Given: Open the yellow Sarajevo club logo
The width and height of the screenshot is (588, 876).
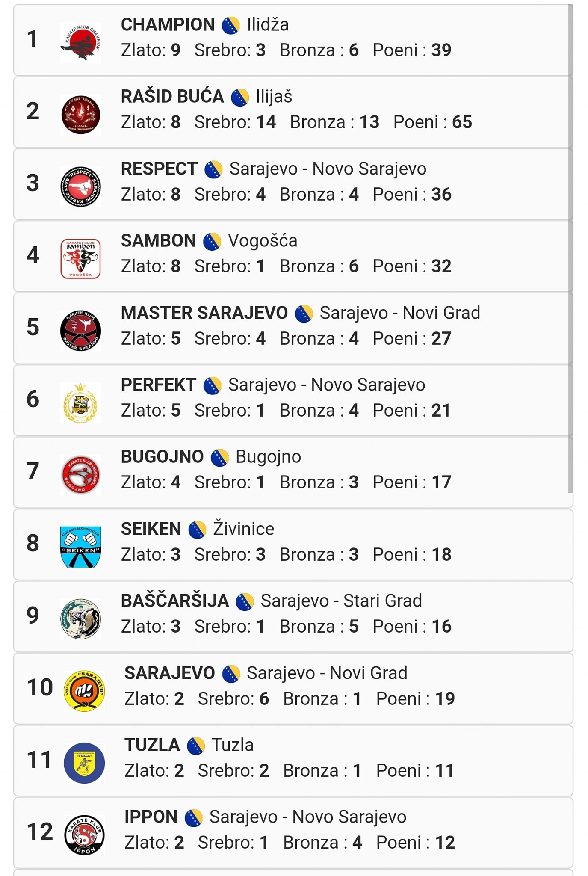Looking at the screenshot, I should [x=84, y=690].
